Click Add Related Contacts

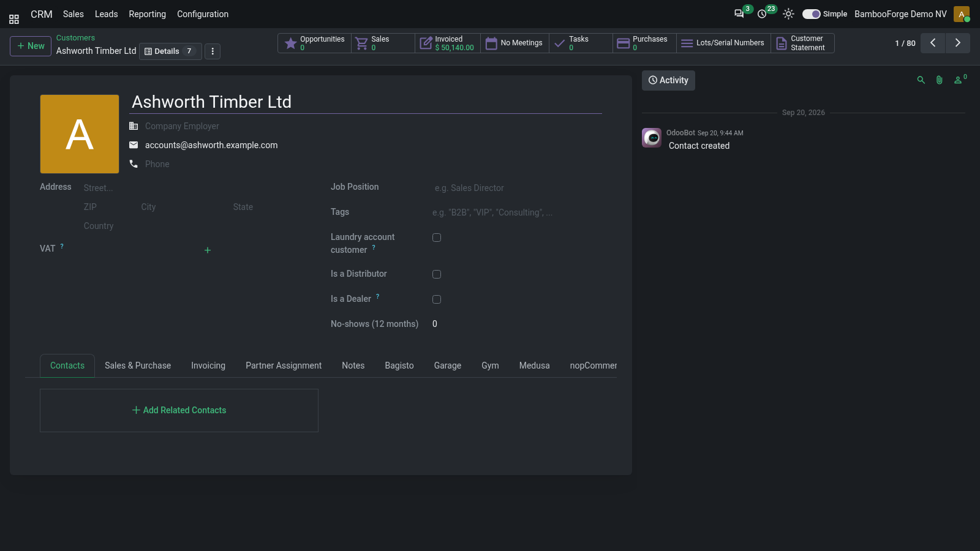click(x=179, y=410)
